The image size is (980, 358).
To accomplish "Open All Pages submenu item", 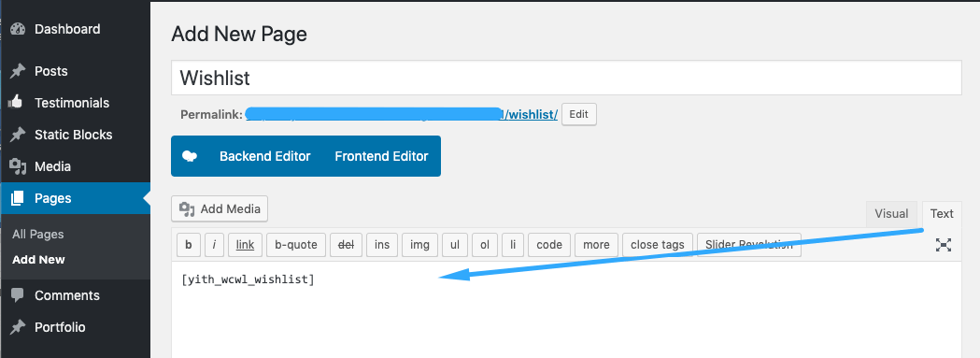I will coord(38,234).
